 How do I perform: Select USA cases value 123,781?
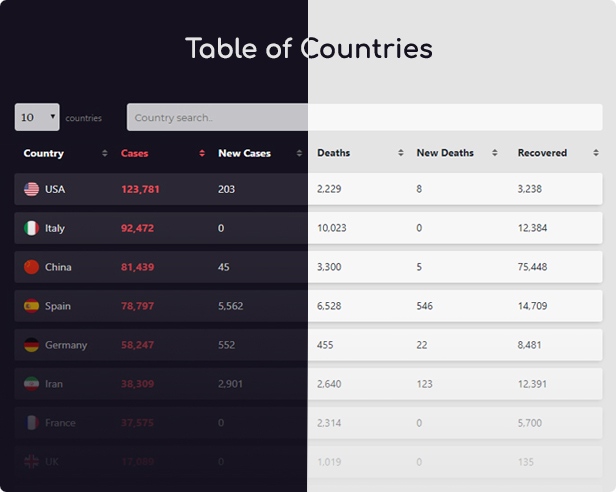[x=140, y=189]
